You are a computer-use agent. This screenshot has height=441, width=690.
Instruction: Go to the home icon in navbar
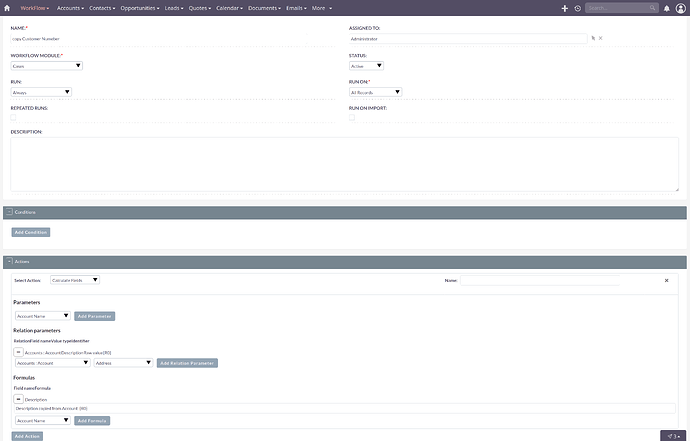click(7, 8)
